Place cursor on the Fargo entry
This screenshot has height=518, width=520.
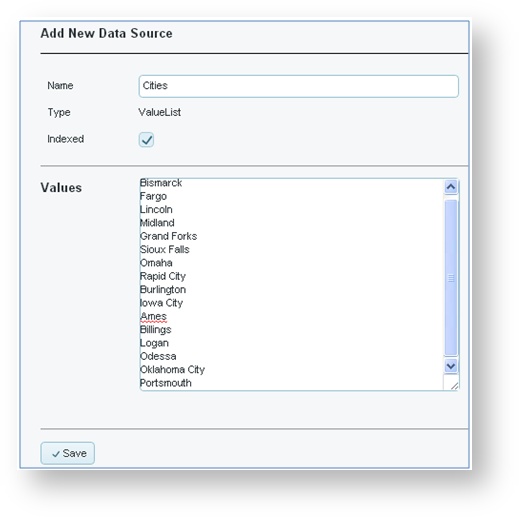click(153, 196)
